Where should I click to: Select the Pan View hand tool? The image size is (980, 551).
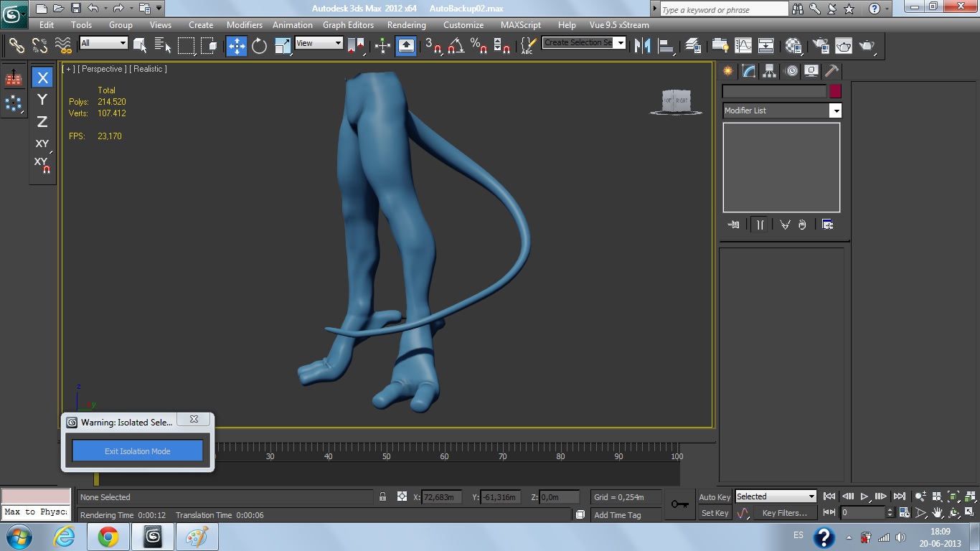point(938,513)
